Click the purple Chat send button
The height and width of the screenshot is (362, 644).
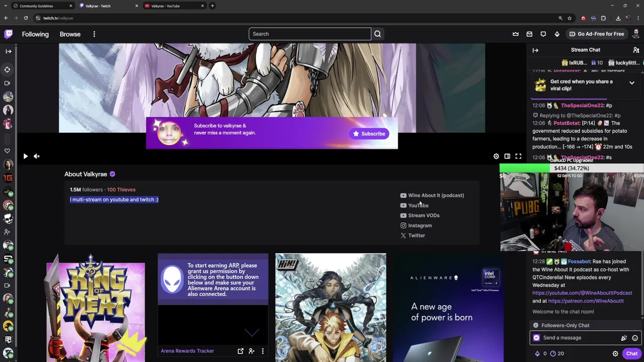pyautogui.click(x=631, y=353)
